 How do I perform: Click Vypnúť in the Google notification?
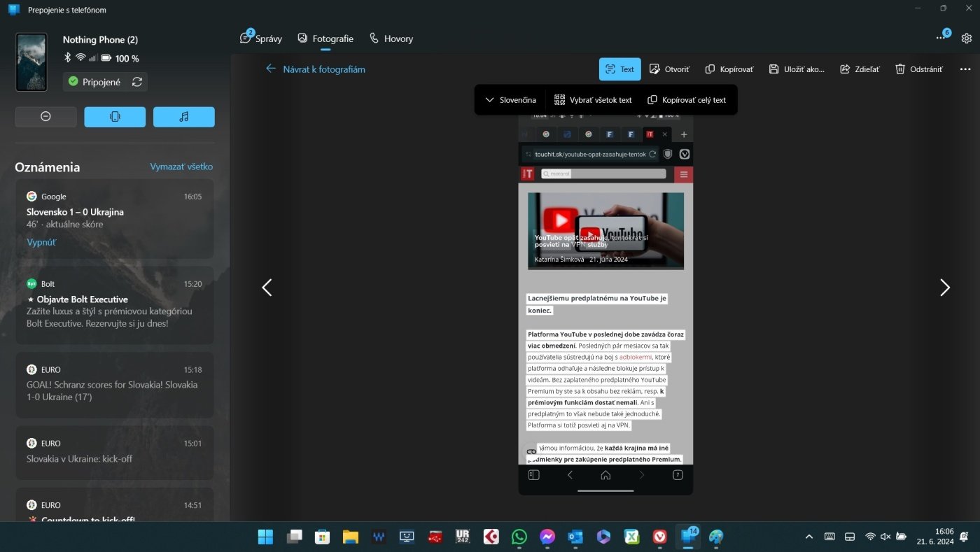tap(41, 242)
